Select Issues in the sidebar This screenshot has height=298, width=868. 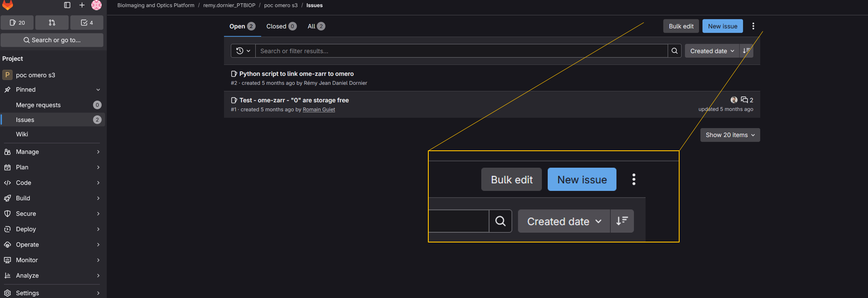52,120
